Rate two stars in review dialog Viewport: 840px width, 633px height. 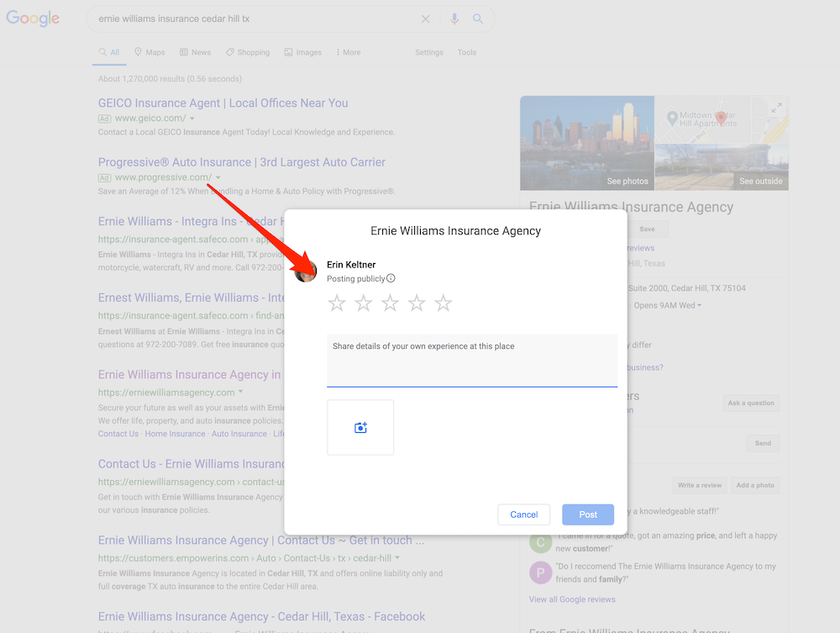(364, 303)
